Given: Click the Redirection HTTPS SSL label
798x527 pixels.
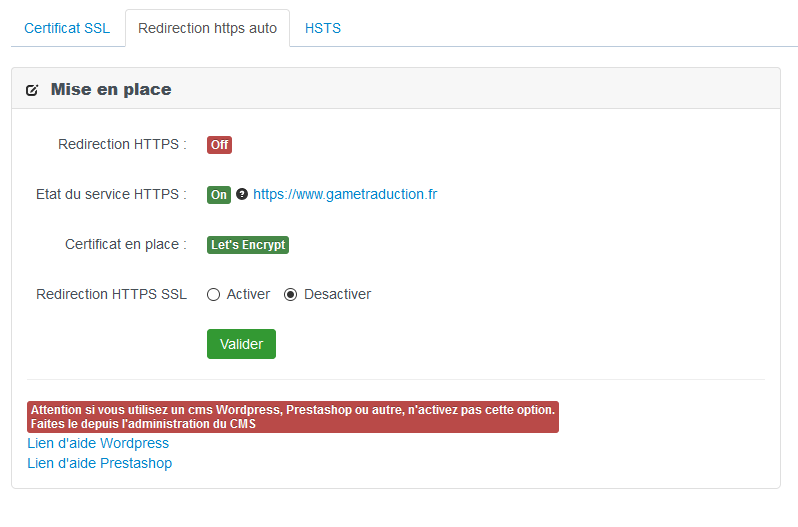Looking at the screenshot, I should tap(111, 294).
